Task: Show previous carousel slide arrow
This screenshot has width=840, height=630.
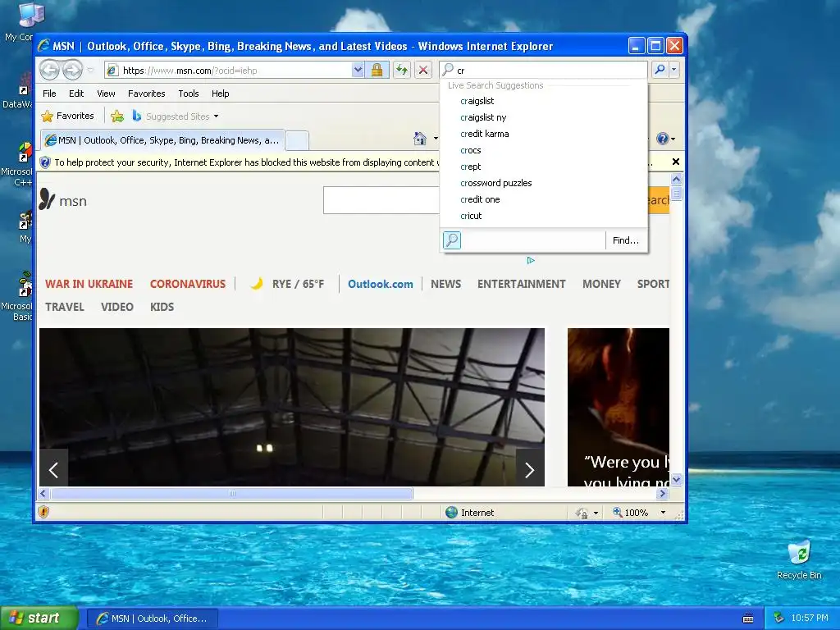Action: [x=53, y=470]
